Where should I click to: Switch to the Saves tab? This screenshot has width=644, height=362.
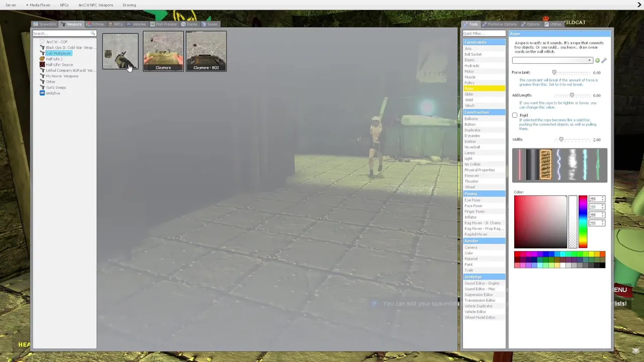(x=210, y=24)
